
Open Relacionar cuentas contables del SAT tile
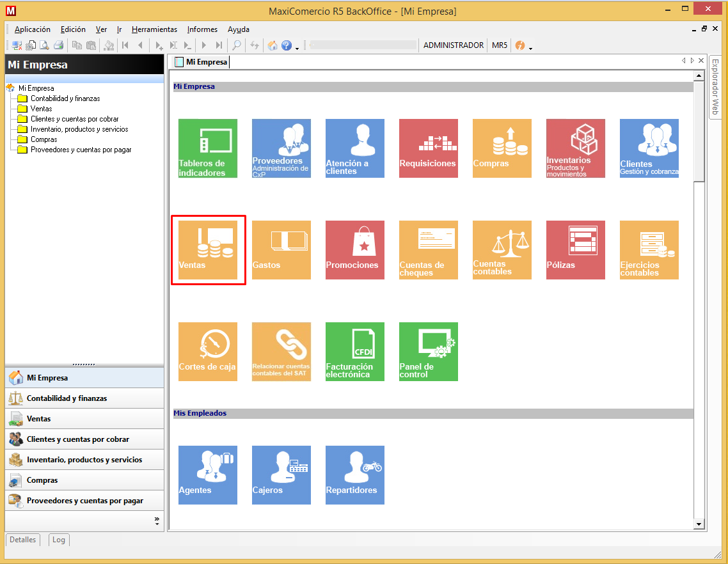[281, 352]
